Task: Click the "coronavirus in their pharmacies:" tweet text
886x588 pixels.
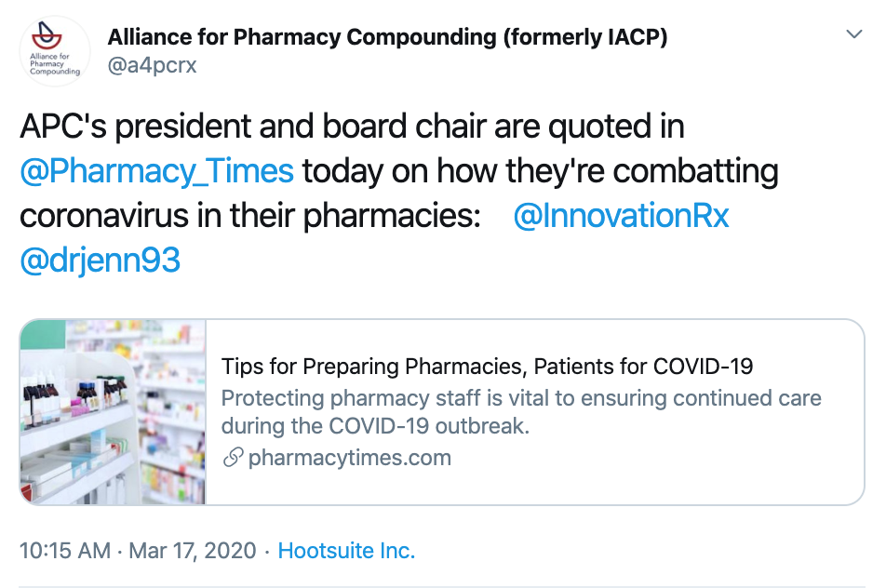Action: (x=249, y=216)
